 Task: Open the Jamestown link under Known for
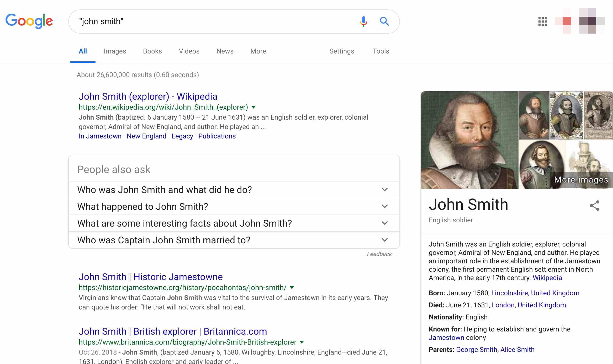click(x=446, y=338)
